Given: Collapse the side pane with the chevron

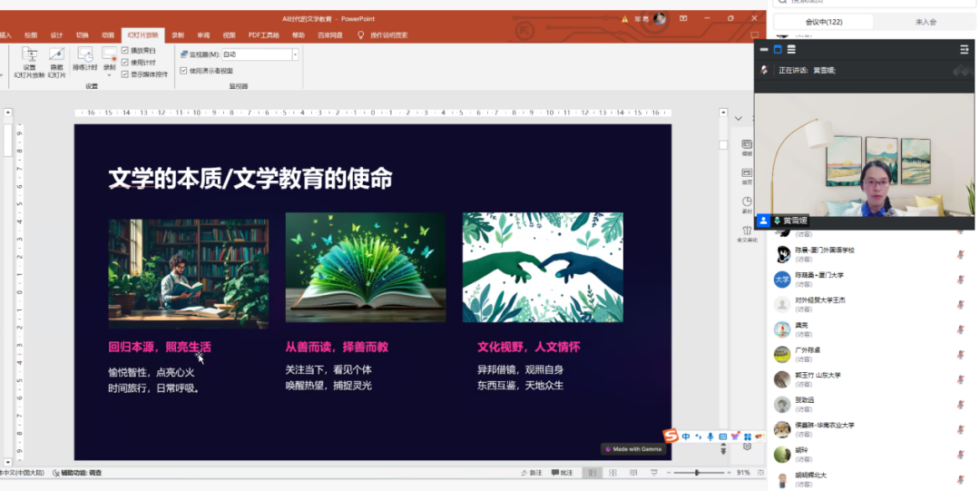Looking at the screenshot, I should 738,119.
